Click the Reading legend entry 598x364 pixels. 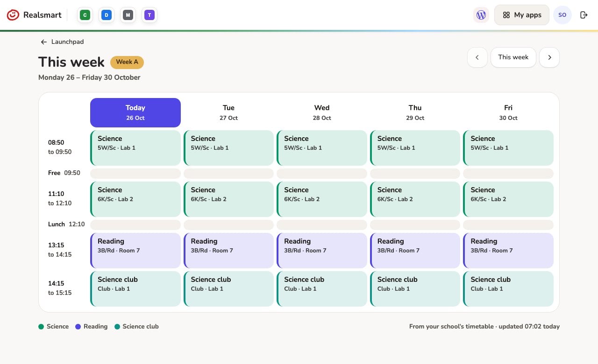(92, 327)
